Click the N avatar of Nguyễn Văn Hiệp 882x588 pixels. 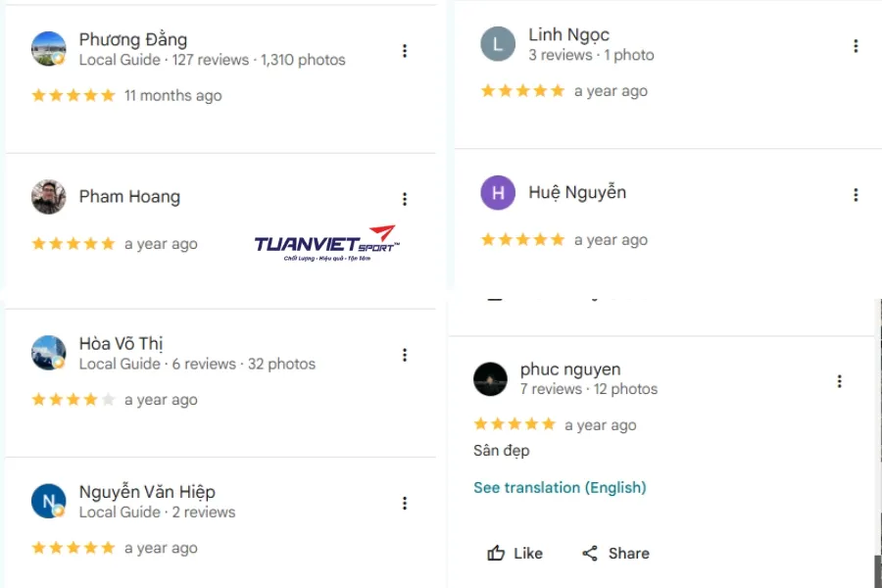pos(48,501)
